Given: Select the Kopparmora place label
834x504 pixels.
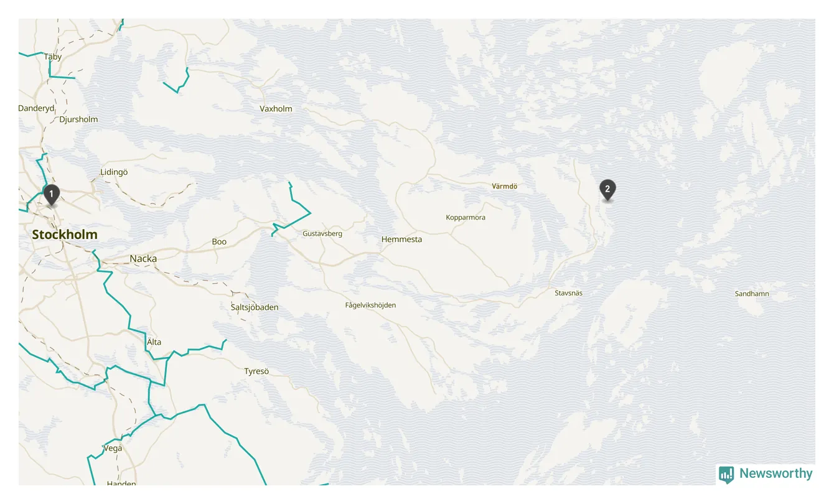Looking at the screenshot, I should pos(466,218).
